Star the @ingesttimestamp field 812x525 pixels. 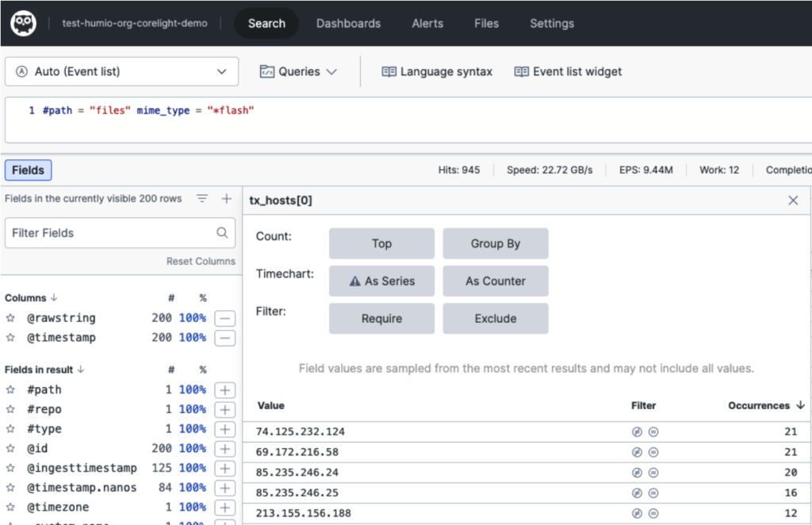(x=10, y=468)
